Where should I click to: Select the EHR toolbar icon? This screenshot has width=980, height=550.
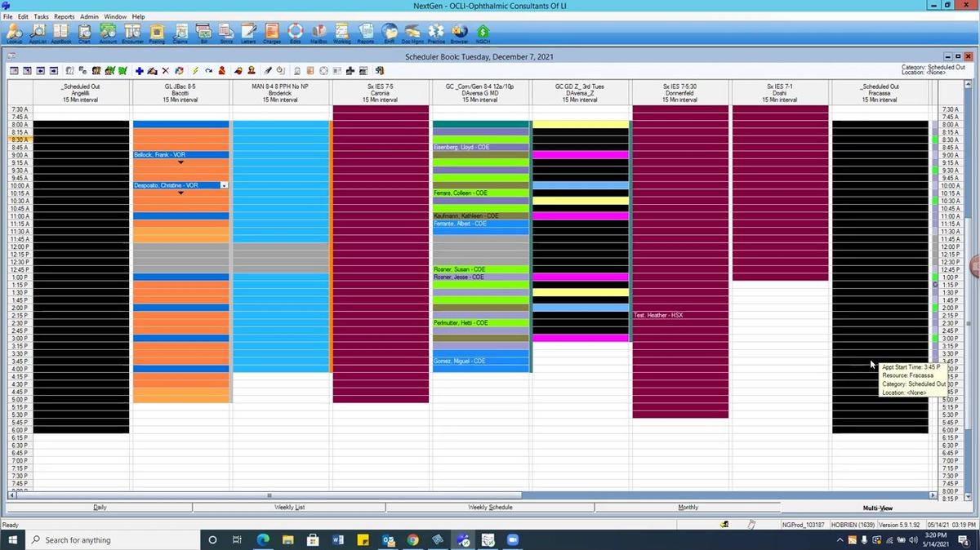[x=388, y=33]
